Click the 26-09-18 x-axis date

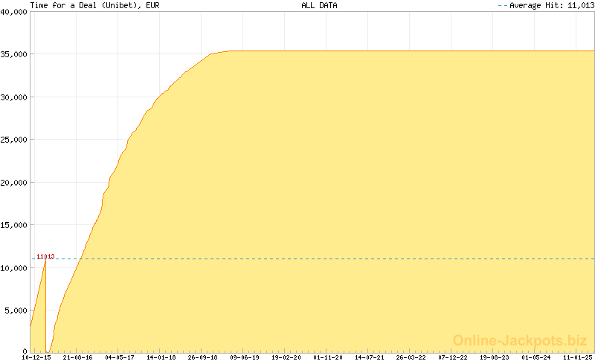pyautogui.click(x=203, y=357)
